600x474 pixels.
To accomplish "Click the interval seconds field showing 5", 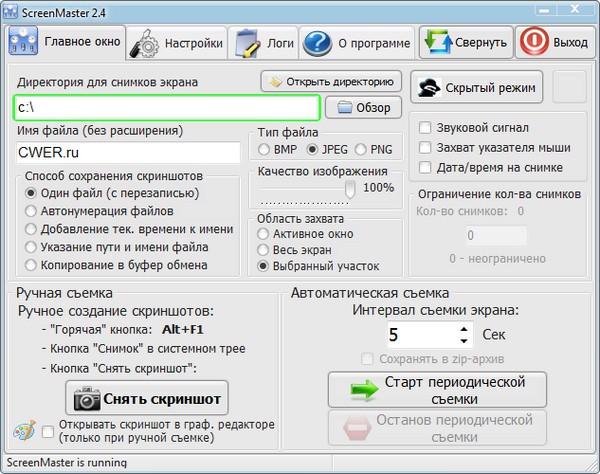I will [422, 335].
